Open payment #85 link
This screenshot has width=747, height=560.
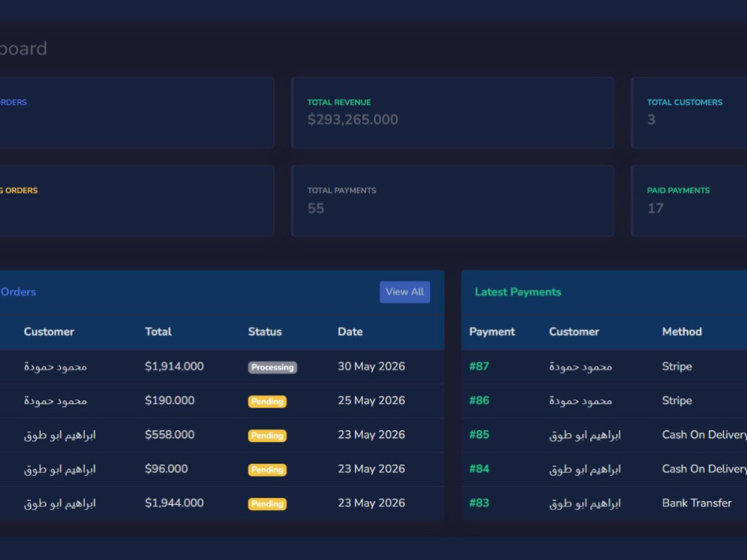click(x=479, y=435)
